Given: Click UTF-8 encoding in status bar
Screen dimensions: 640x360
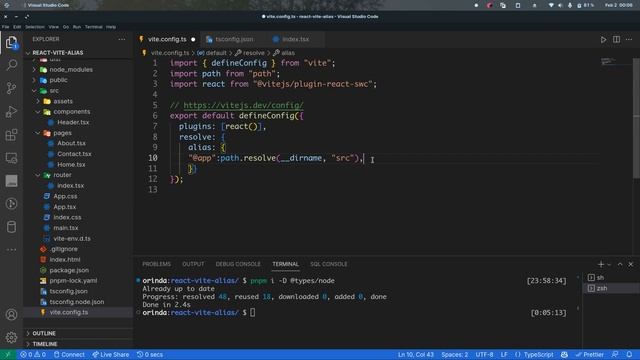Looking at the screenshot, I should click(x=484, y=354).
